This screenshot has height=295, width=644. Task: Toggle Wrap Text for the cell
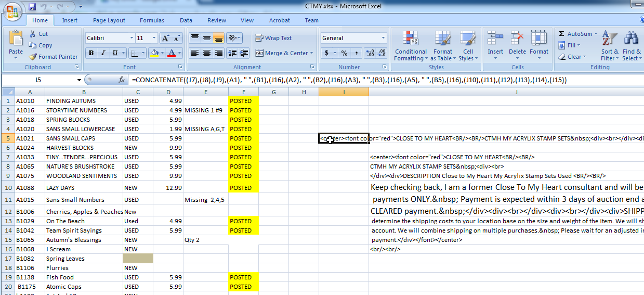[x=274, y=38]
